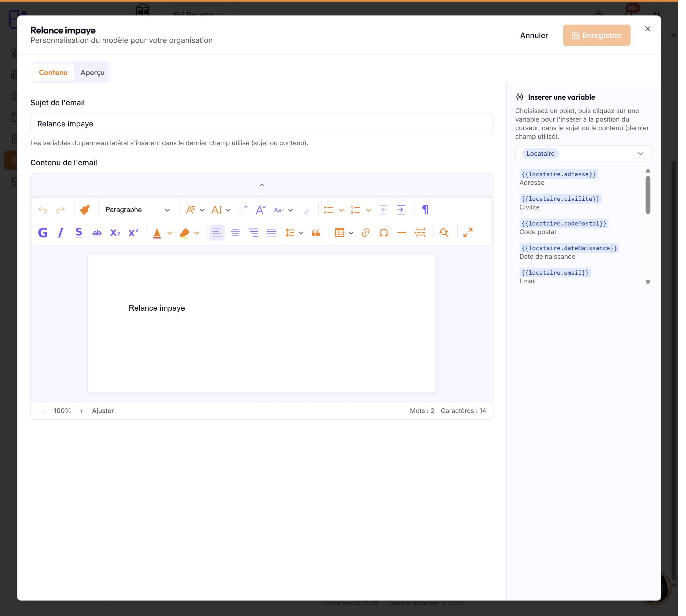Open special characters omega icon
The height and width of the screenshot is (616, 686).
point(384,233)
